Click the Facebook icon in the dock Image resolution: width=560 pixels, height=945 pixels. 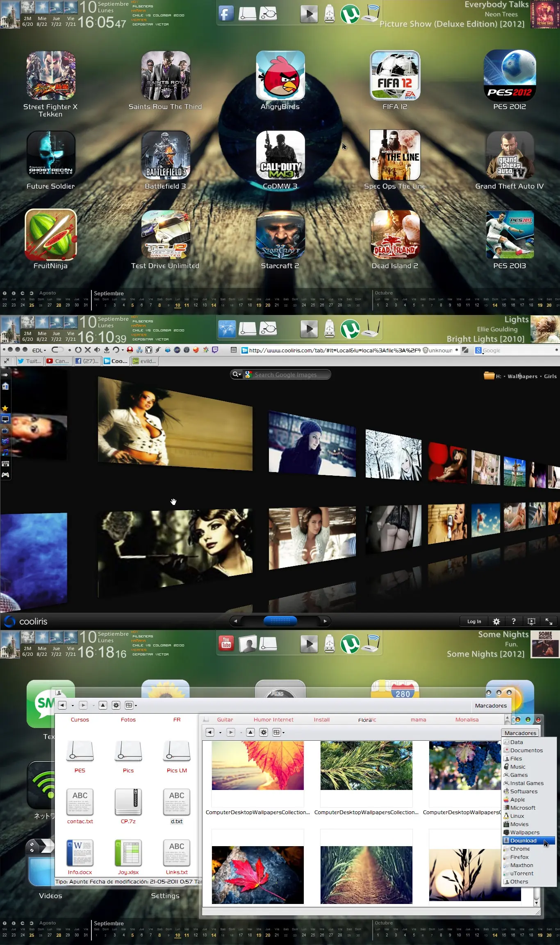(x=226, y=14)
